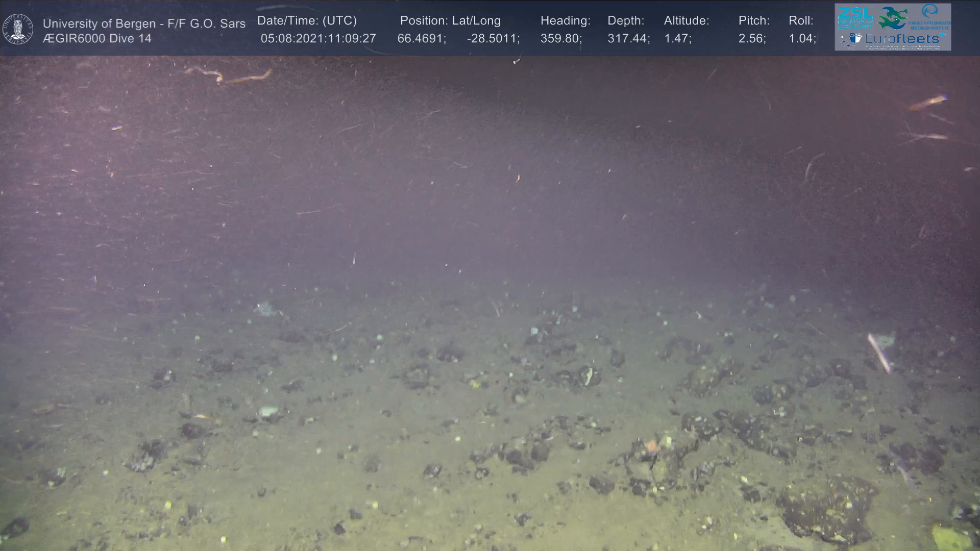The image size is (980, 551).
Task: Click the orange object on the seabed
Action: click(x=651, y=445)
